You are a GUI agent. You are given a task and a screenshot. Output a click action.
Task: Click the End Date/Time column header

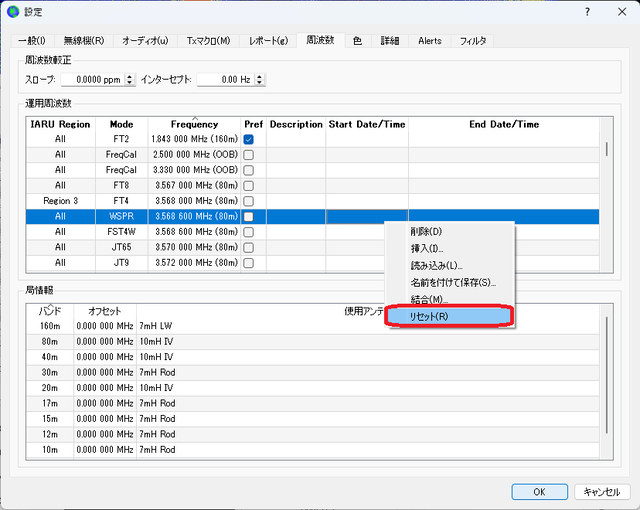[504, 124]
